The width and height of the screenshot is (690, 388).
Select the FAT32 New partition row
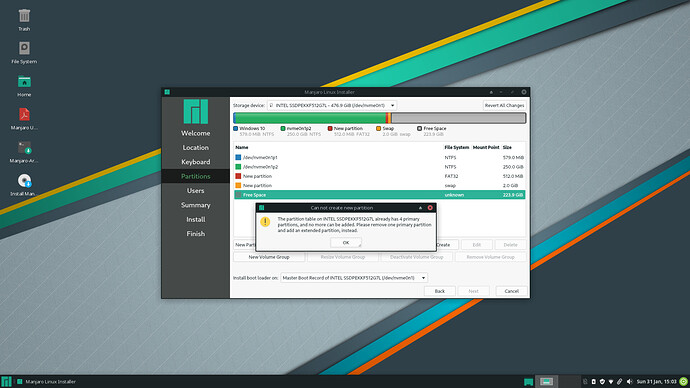tap(379, 176)
